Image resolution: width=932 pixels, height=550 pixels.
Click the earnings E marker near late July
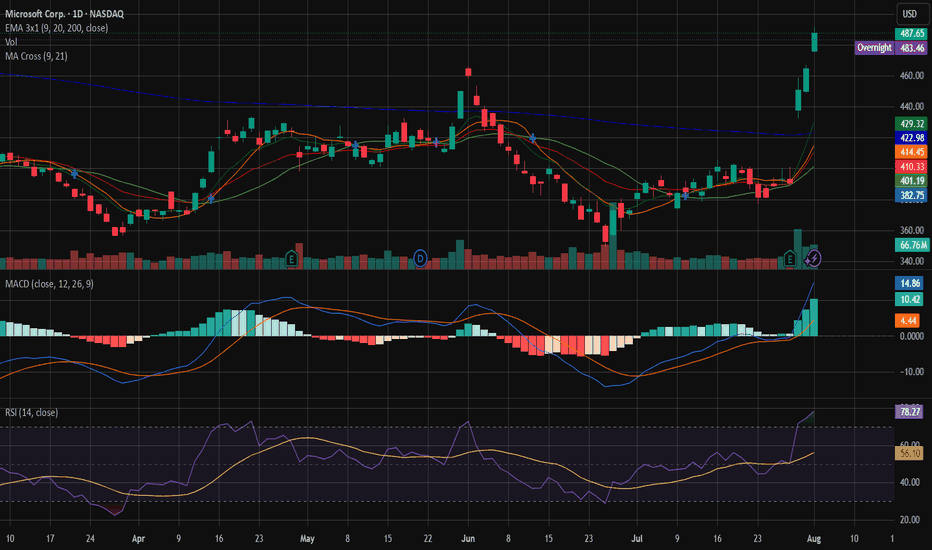point(789,259)
